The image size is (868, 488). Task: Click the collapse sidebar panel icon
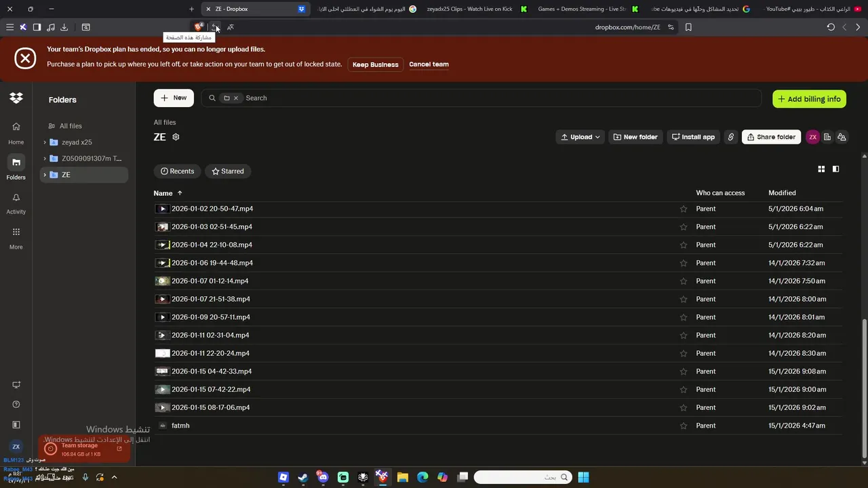[16, 425]
